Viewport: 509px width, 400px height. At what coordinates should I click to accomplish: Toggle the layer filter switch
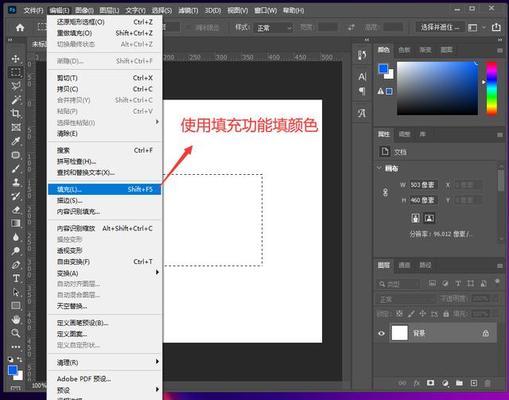pos(497,282)
